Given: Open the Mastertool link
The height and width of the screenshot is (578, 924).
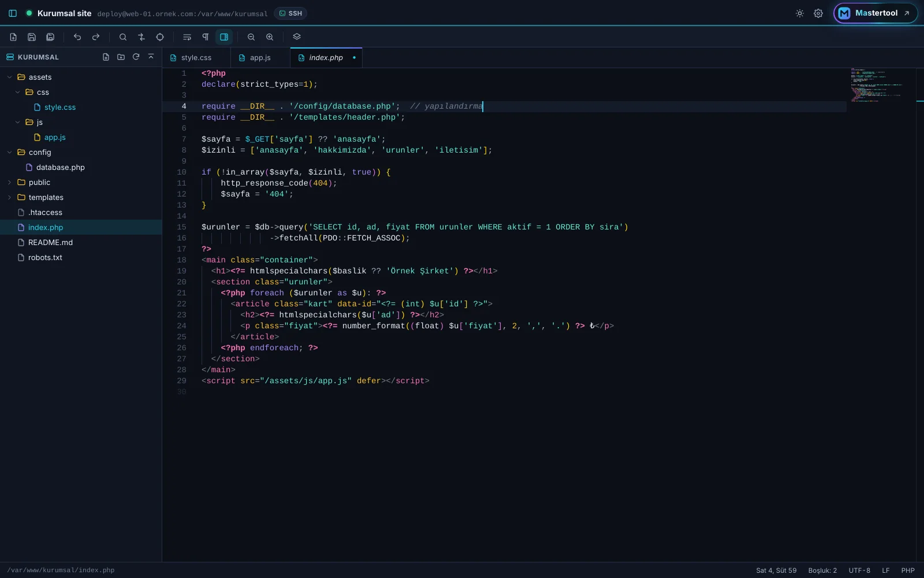Looking at the screenshot, I should tap(875, 13).
